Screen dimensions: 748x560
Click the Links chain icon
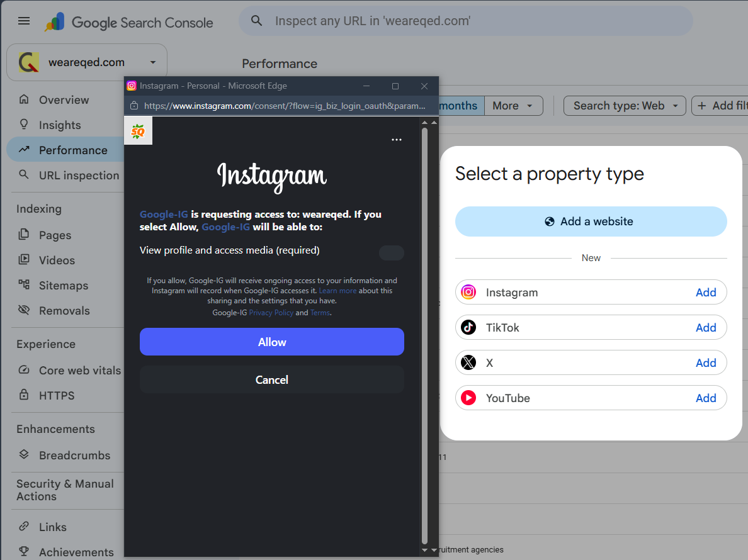[24, 526]
